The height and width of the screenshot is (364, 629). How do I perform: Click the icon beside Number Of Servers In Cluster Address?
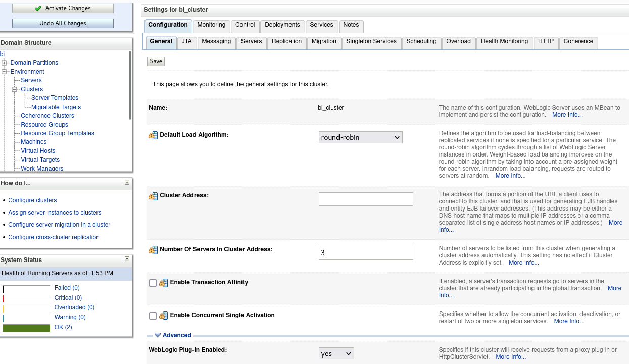[153, 250]
